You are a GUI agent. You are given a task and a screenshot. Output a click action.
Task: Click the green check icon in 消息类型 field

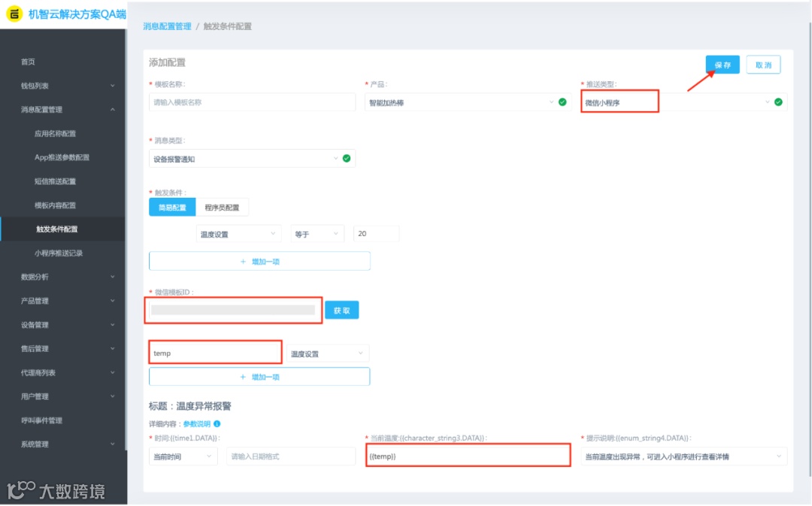347,159
